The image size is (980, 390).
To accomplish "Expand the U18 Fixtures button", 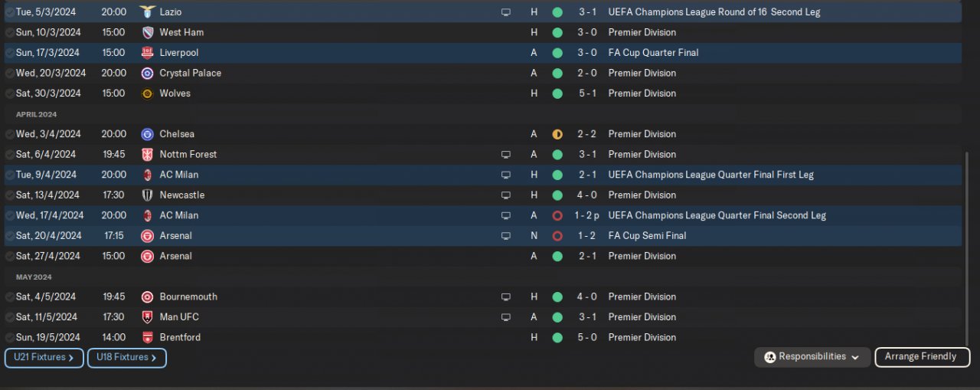I will coord(126,358).
